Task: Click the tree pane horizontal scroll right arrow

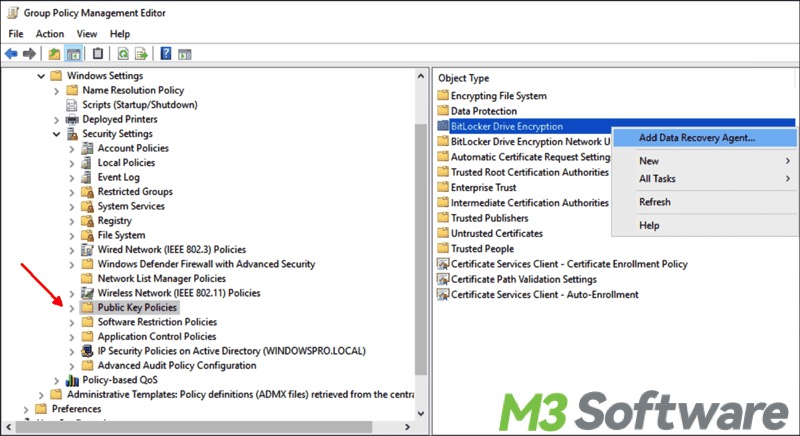Action: [x=407, y=427]
